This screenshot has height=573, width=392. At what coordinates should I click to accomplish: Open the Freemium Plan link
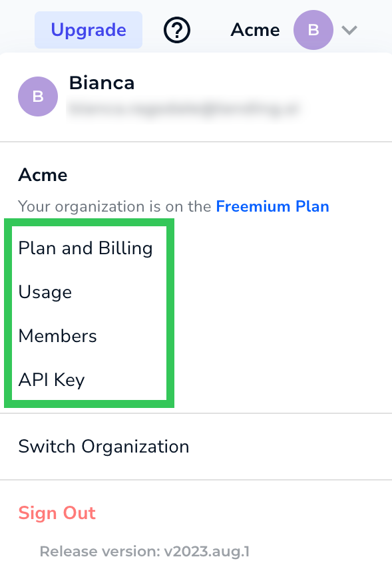coord(272,206)
